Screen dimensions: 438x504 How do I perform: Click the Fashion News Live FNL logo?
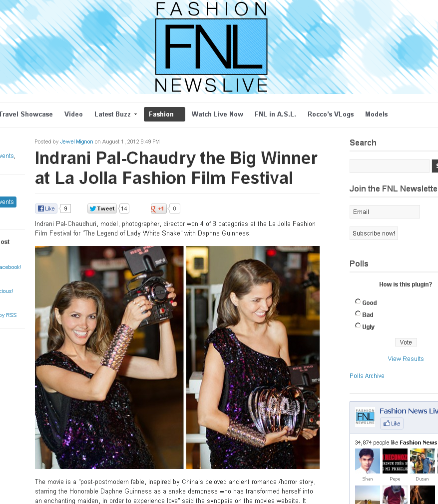(x=211, y=47)
